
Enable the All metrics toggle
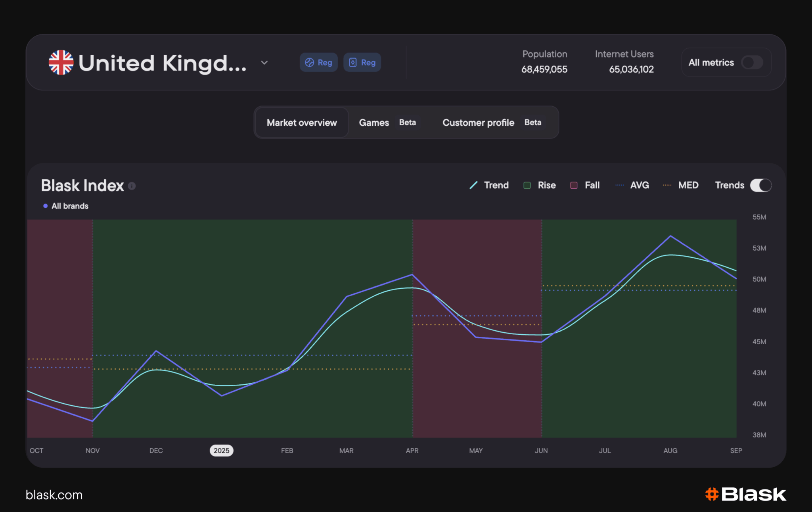[752, 62]
